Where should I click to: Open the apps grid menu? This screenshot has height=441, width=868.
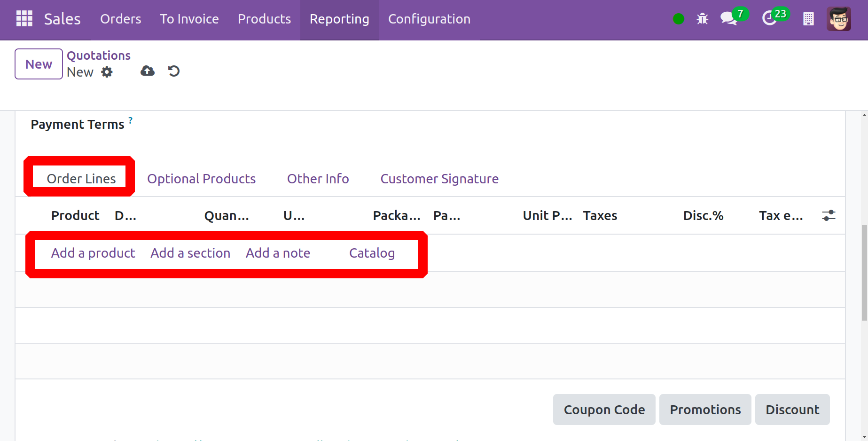(x=24, y=19)
